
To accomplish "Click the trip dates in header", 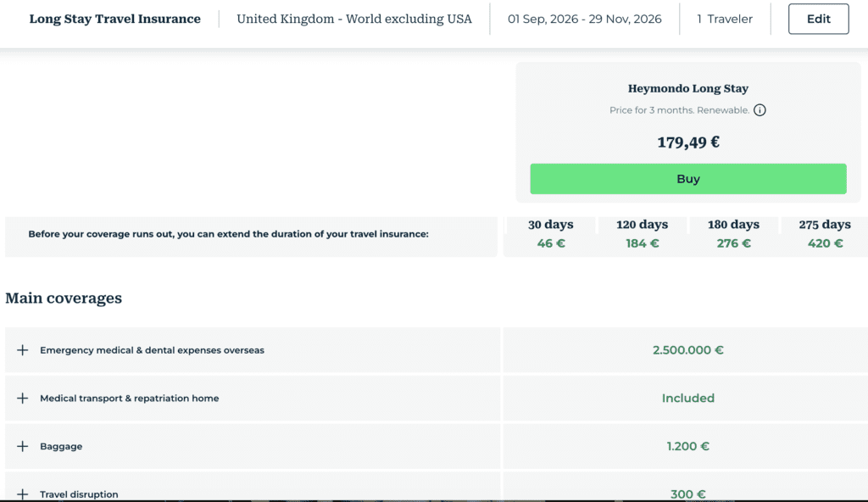I will click(x=585, y=19).
